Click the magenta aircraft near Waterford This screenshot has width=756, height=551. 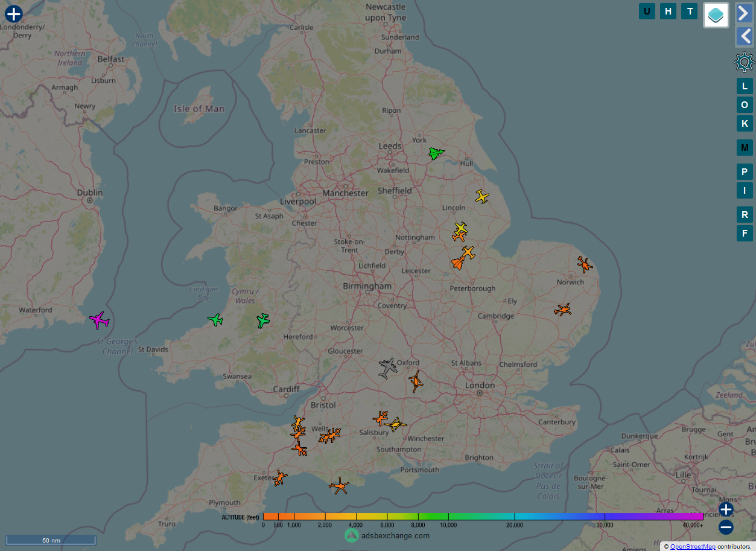click(x=99, y=320)
